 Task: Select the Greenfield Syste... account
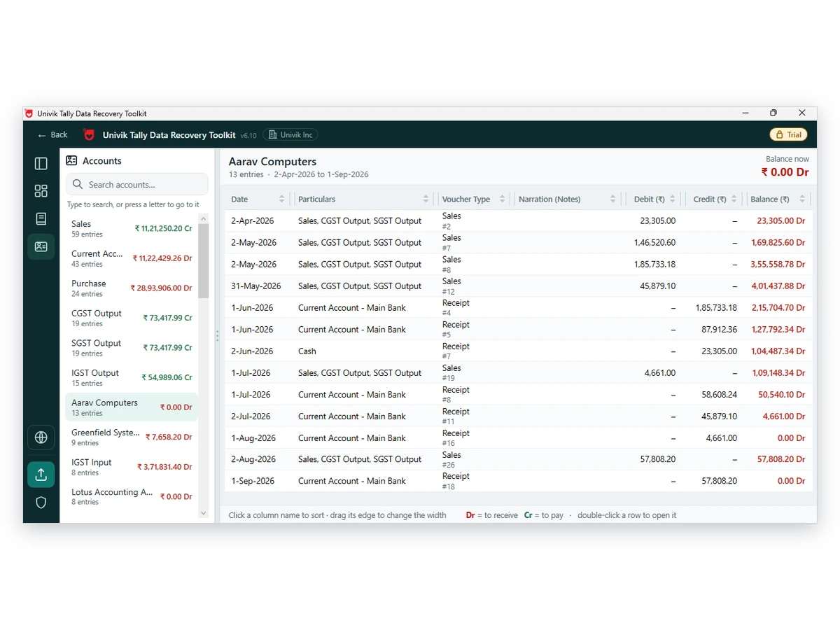tap(132, 437)
